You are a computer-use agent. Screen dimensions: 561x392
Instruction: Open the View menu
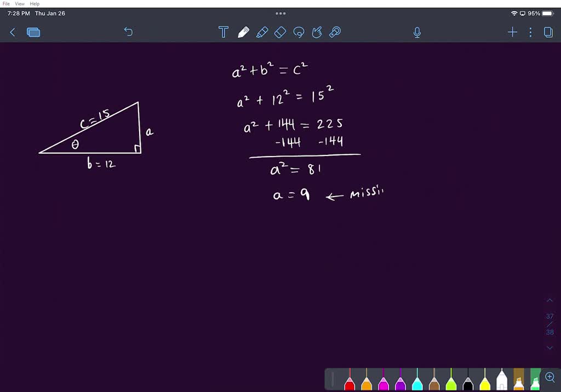point(19,3)
